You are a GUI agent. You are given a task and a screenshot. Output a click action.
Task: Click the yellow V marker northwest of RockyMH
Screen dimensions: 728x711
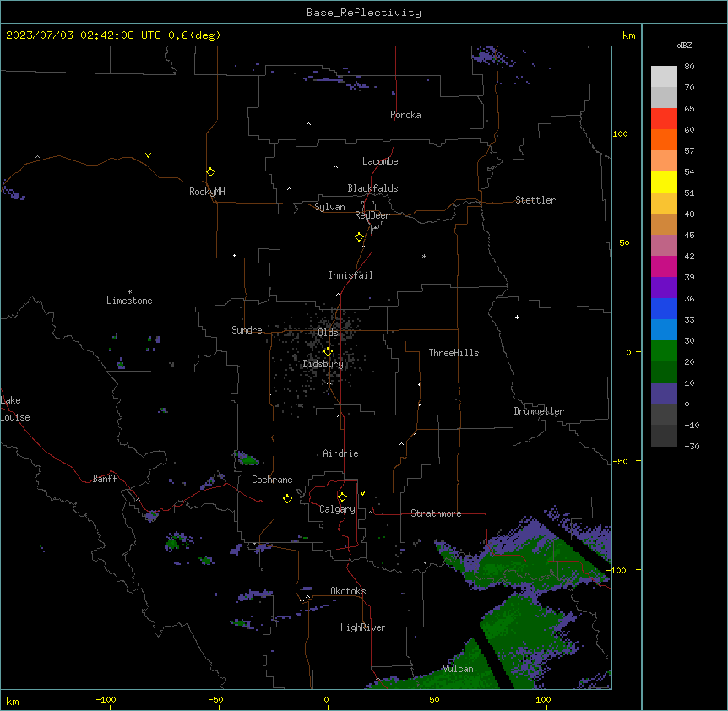click(x=148, y=155)
